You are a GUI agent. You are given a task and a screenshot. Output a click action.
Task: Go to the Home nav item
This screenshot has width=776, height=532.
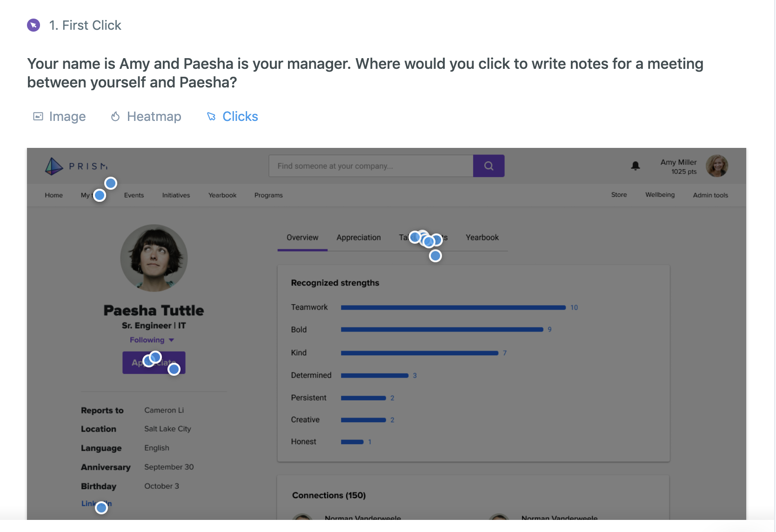click(x=54, y=195)
